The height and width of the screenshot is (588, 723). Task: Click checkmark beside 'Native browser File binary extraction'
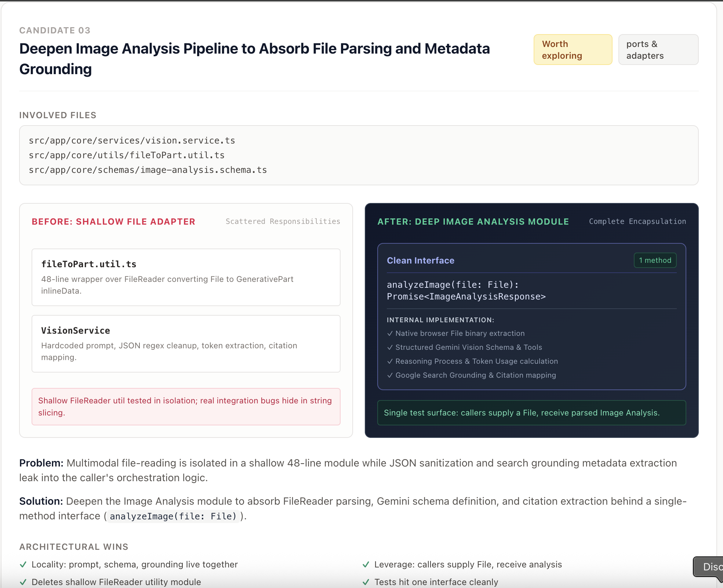click(390, 334)
